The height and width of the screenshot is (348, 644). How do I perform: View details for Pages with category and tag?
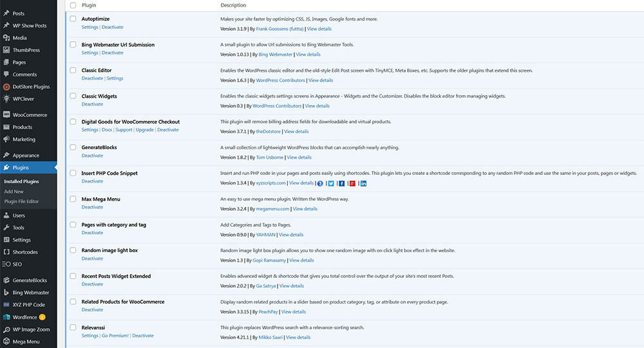pos(291,235)
